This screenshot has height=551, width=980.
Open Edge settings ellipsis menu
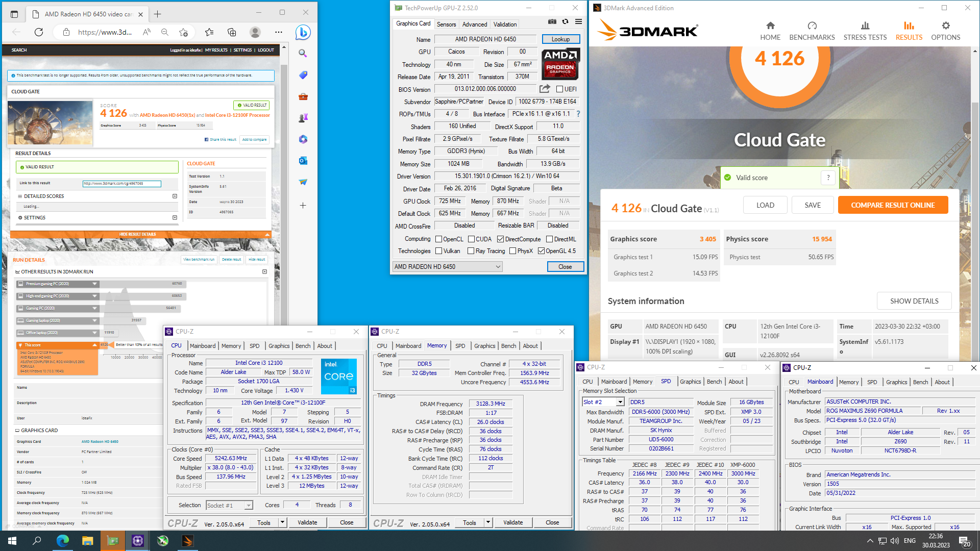278,32
